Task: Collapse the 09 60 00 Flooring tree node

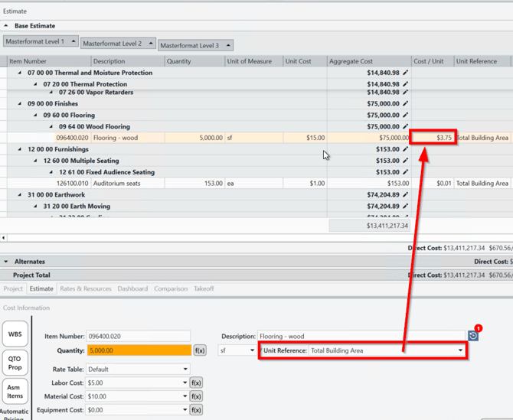Action: click(35, 116)
